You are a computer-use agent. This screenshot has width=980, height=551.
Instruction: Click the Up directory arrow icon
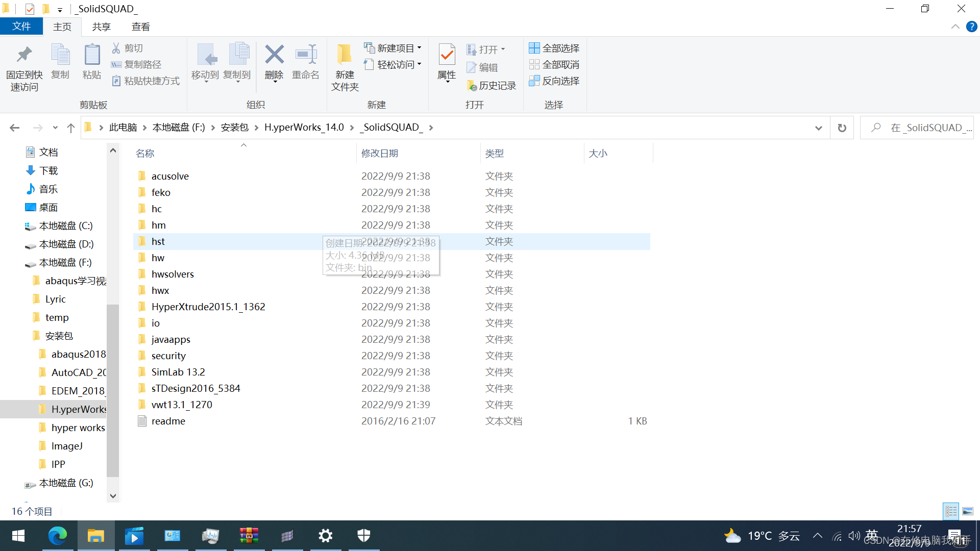pos(71,128)
